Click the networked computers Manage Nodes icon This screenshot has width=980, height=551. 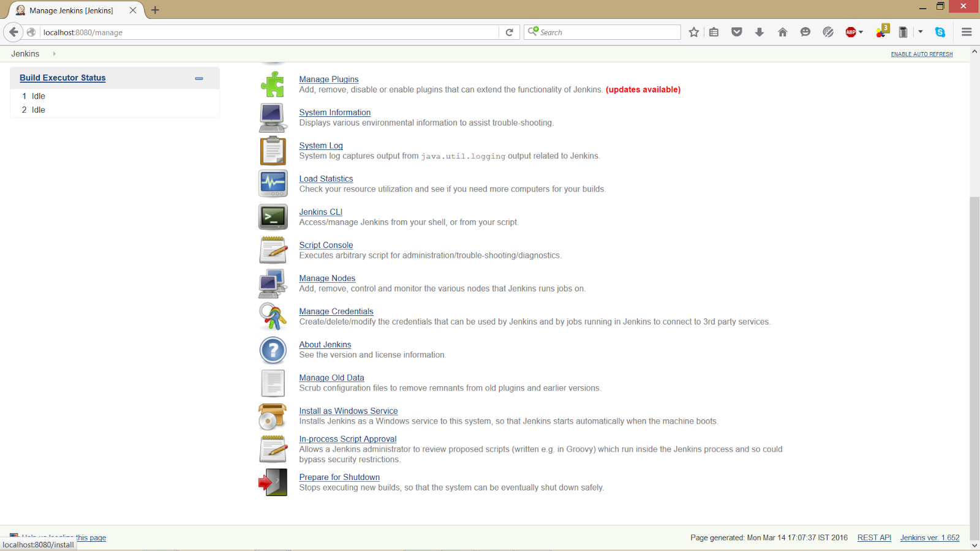273,283
